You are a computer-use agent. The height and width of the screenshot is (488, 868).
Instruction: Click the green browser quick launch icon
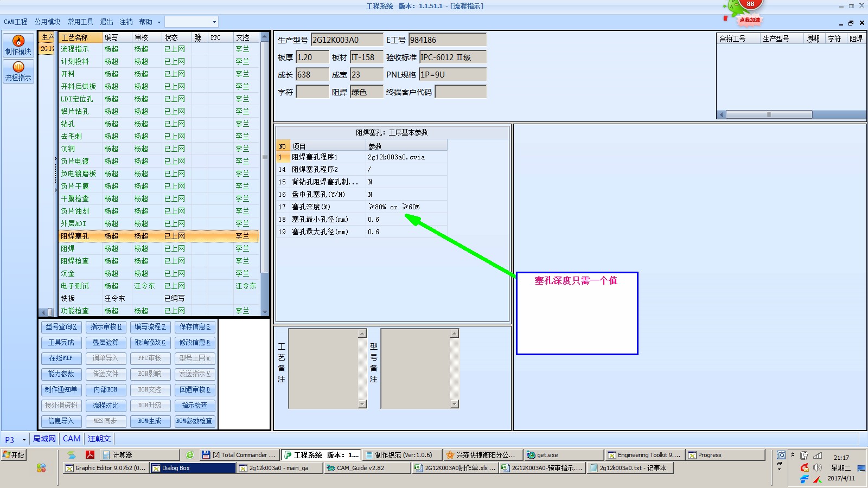[x=189, y=455]
